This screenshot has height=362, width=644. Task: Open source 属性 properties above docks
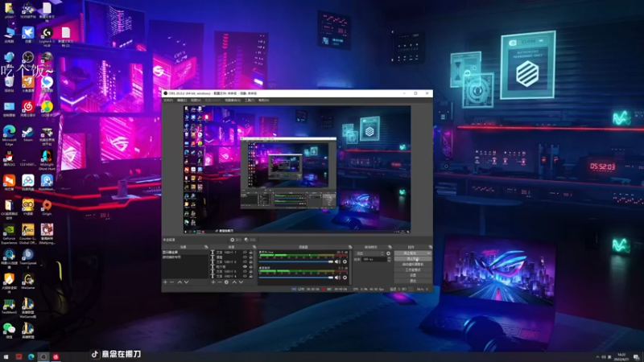(237, 240)
